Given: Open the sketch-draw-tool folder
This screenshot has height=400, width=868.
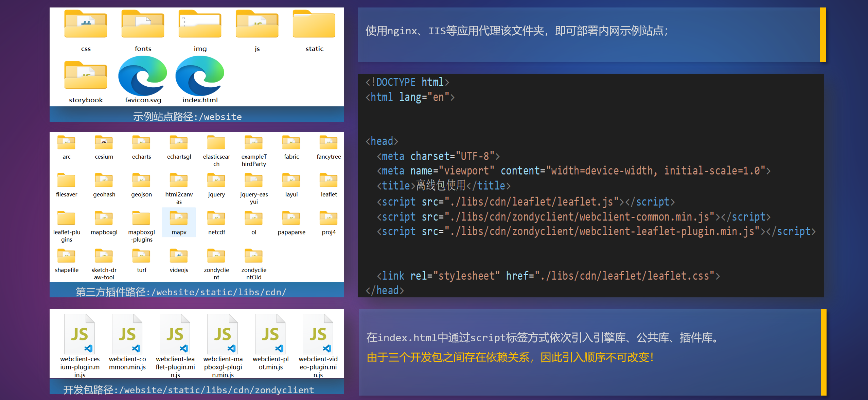Looking at the screenshot, I should [x=104, y=257].
